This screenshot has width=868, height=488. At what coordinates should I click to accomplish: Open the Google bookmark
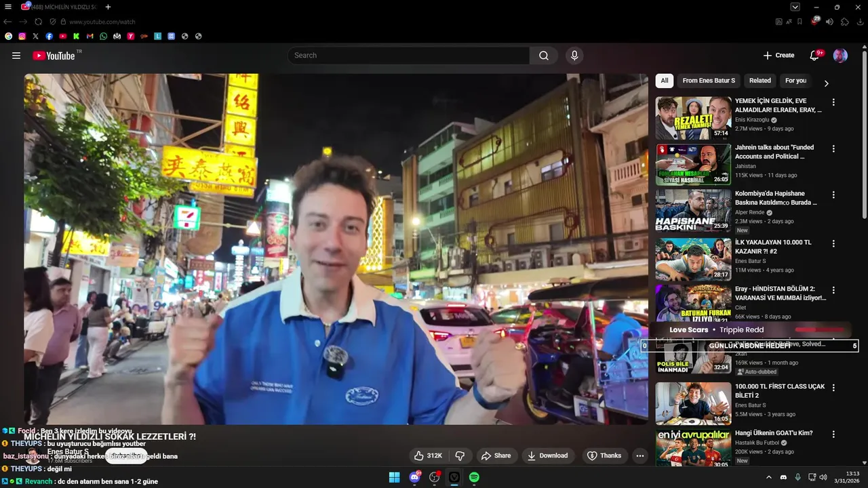pyautogui.click(x=8, y=36)
